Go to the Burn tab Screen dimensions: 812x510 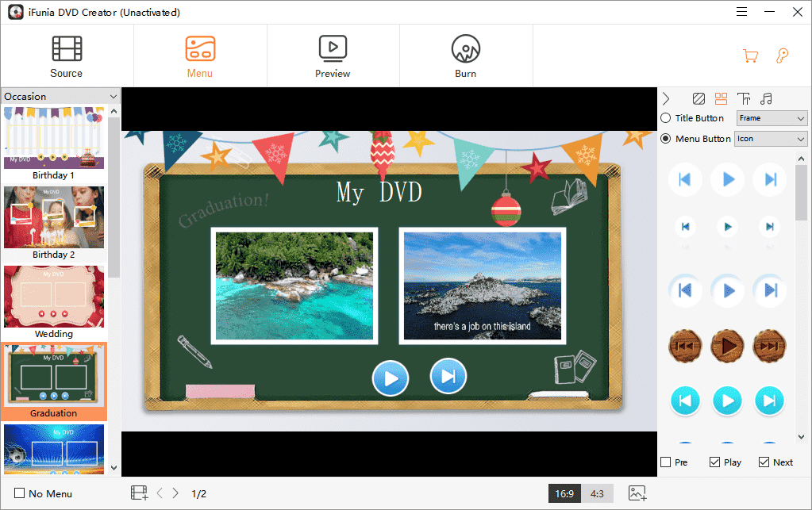pyautogui.click(x=466, y=56)
